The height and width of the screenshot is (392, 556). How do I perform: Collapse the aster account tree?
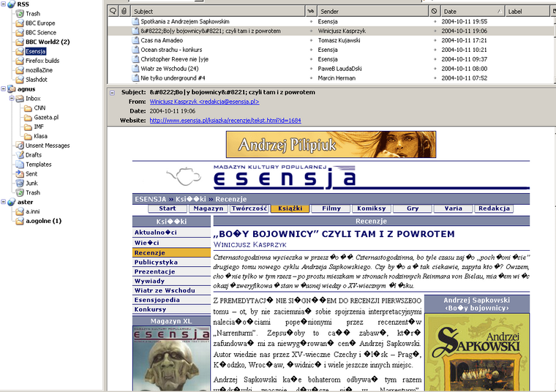click(x=3, y=202)
